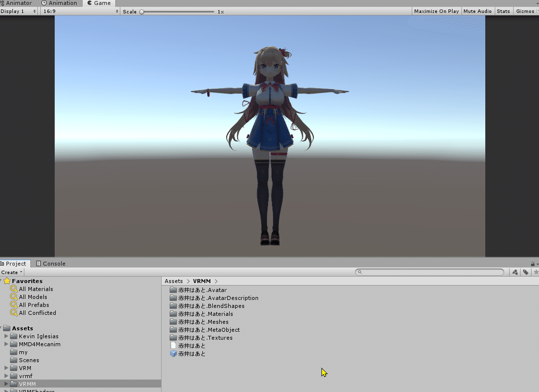Click VRMM in the breadcrumb path

coord(202,281)
